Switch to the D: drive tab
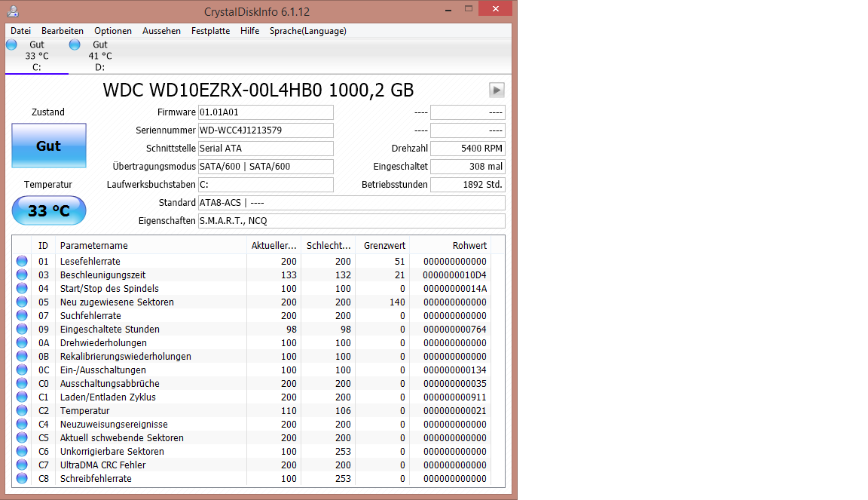This screenshot has height=500, width=868. pyautogui.click(x=99, y=56)
